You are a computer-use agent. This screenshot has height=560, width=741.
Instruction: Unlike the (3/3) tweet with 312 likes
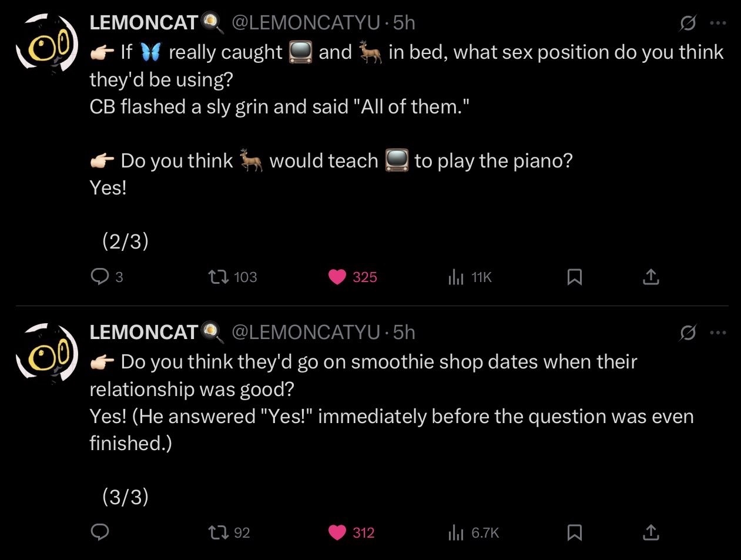337,532
